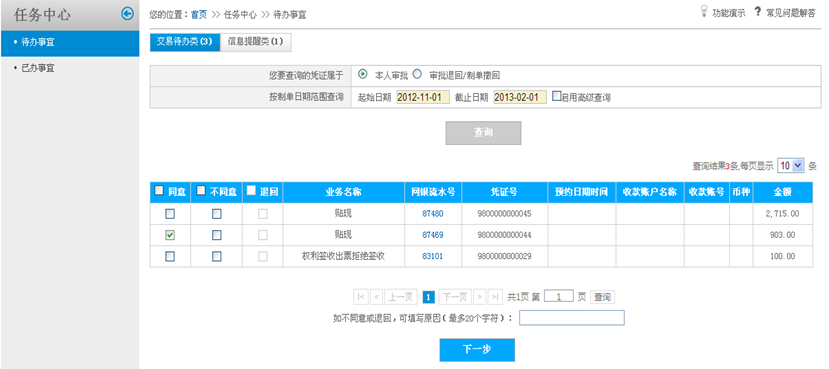Screen dimensions: 829x369
Task: Enable 启用高级查询 checkbox
Action: (x=556, y=96)
